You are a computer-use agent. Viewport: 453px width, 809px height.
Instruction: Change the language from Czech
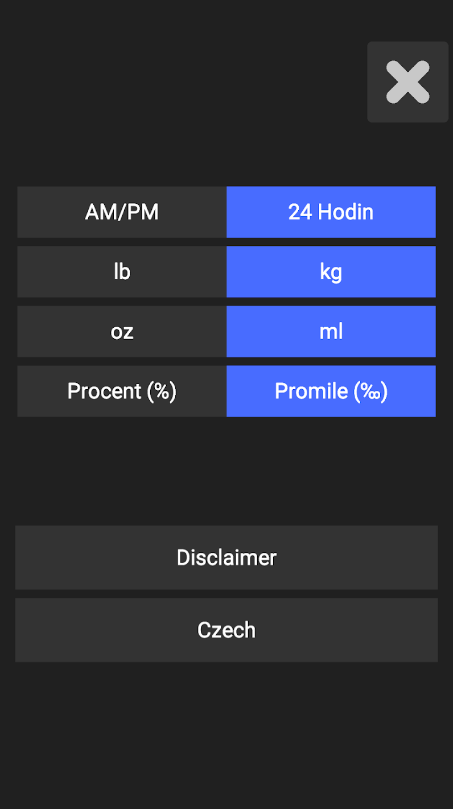click(x=226, y=630)
